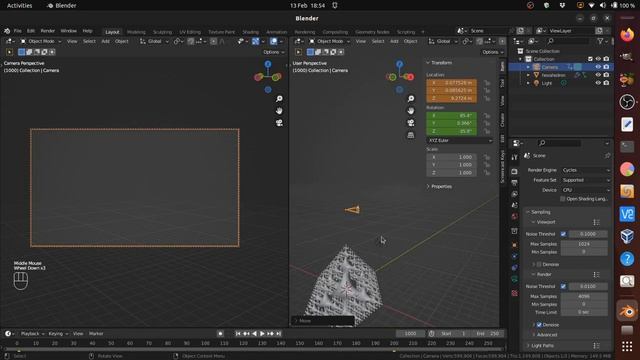
Task: Open the File menu
Action: (x=18, y=31)
